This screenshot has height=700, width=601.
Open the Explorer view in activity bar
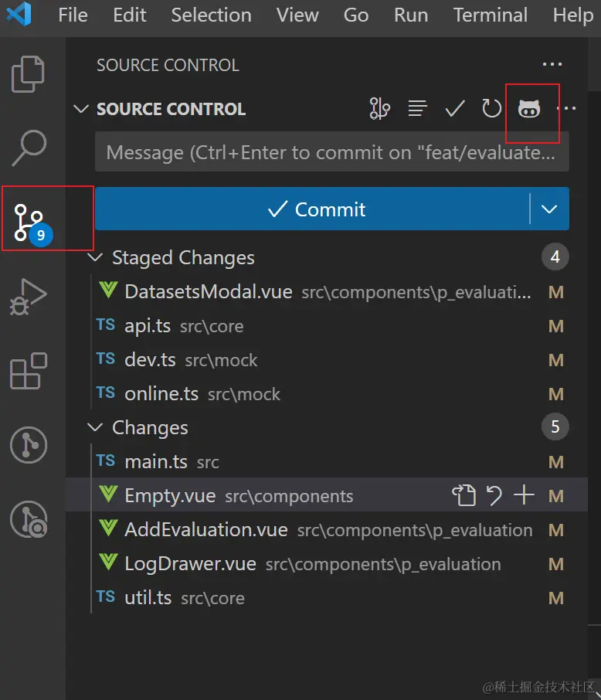(x=29, y=74)
